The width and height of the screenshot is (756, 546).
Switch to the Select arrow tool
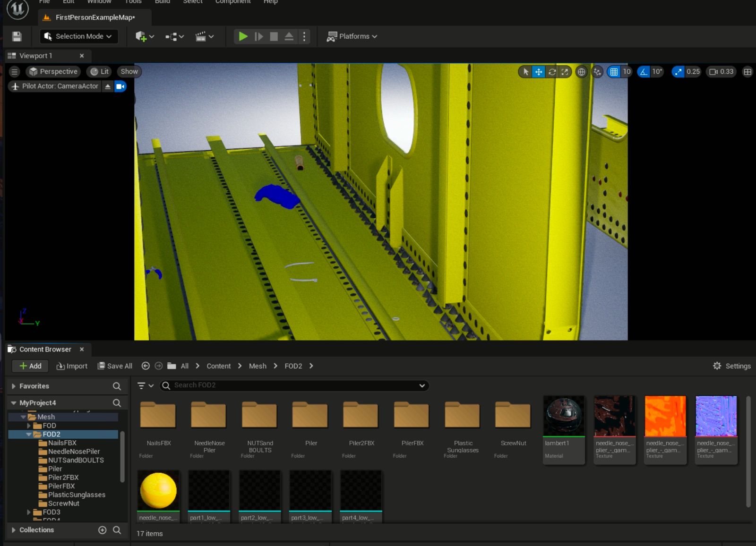point(525,72)
